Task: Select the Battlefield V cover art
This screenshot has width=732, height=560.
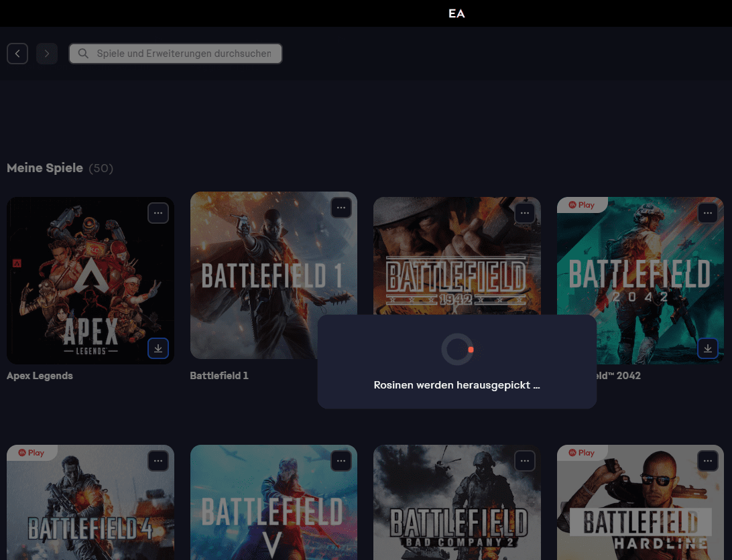Action: tap(273, 502)
